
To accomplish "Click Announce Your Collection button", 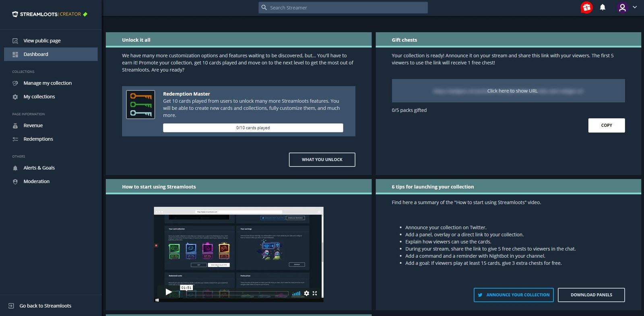I will coord(514,295).
